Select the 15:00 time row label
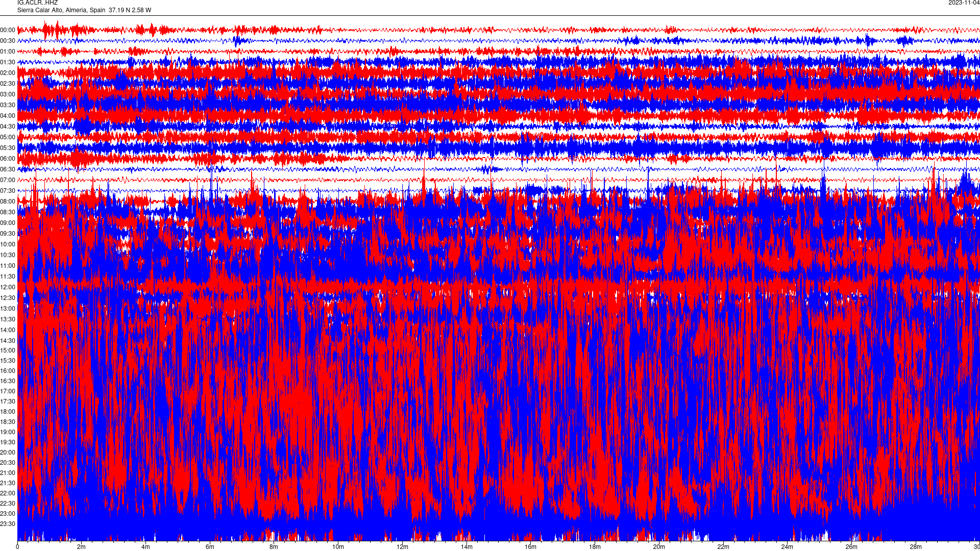The width and height of the screenshot is (980, 551). (8, 350)
